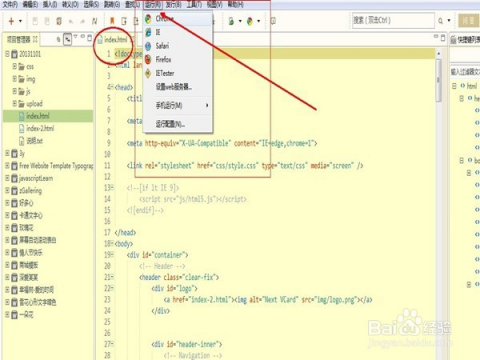Screen dimensions: 480x360
Task: Maximize the project manager panel
Action: coord(89,38)
